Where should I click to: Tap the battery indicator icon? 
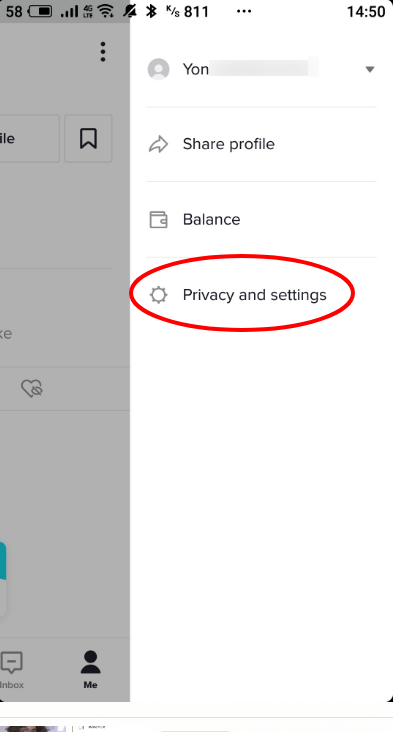point(41,11)
